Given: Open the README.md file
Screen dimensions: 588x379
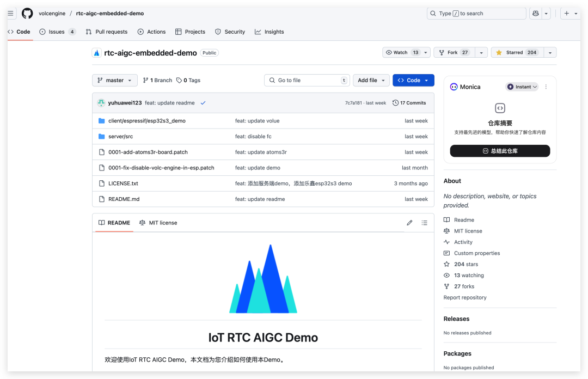Looking at the screenshot, I should pyautogui.click(x=124, y=199).
